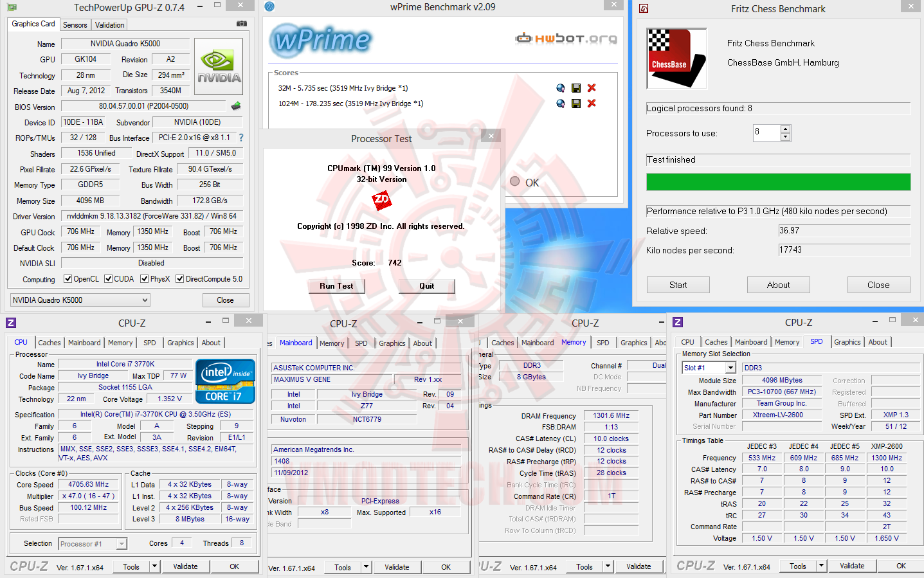This screenshot has width=924, height=578.
Task: Toggle the DirectCompute 5.0 checkbox
Action: tap(180, 279)
